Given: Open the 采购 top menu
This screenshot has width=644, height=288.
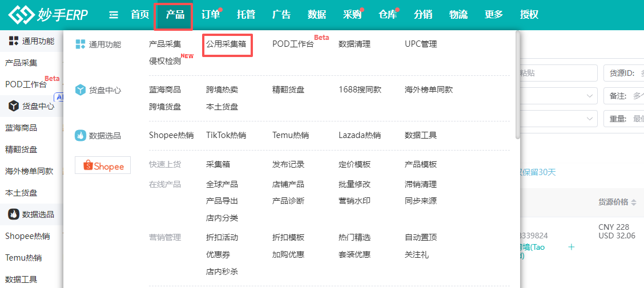Looking at the screenshot, I should click(x=352, y=15).
